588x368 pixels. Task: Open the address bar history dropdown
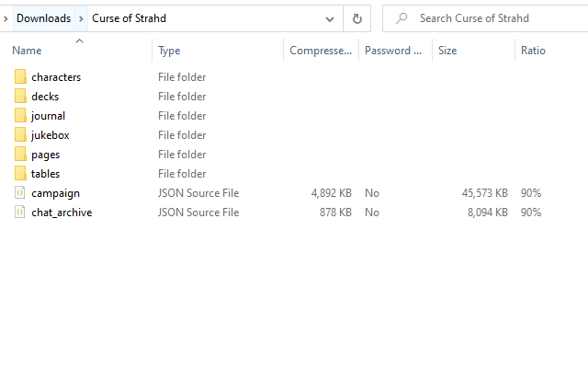[x=330, y=18]
